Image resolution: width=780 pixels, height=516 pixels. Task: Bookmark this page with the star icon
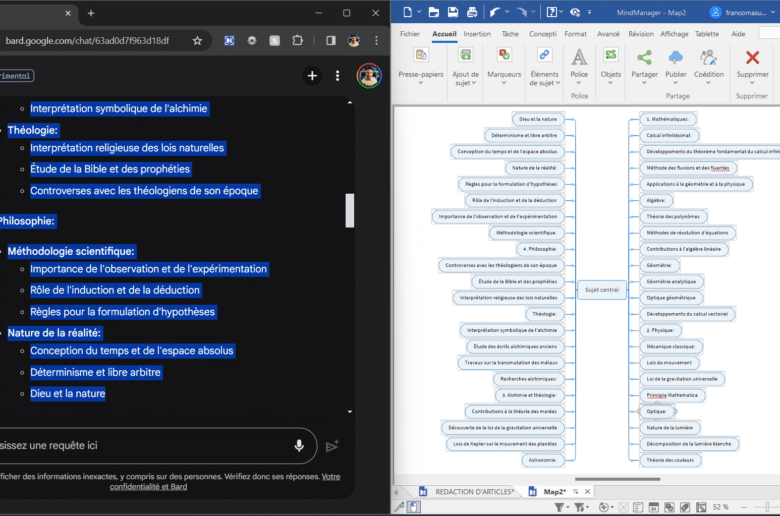tap(197, 41)
